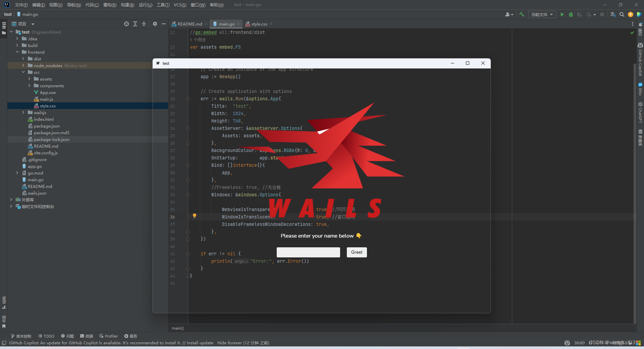The width and height of the screenshot is (644, 349).
Task: Click the gray stop square icon
Action: [602, 14]
